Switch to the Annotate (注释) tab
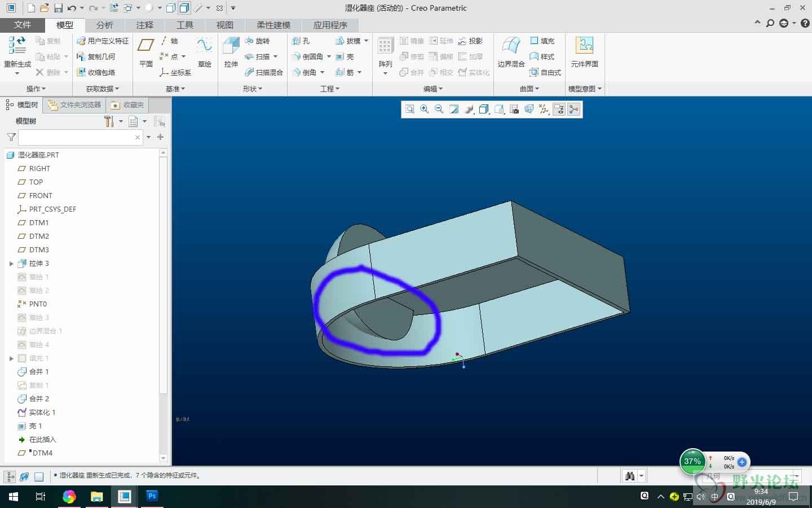812x508 pixels. pos(144,25)
